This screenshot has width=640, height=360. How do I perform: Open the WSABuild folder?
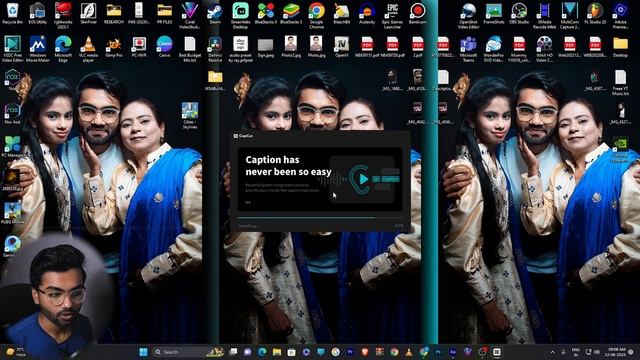[215, 80]
